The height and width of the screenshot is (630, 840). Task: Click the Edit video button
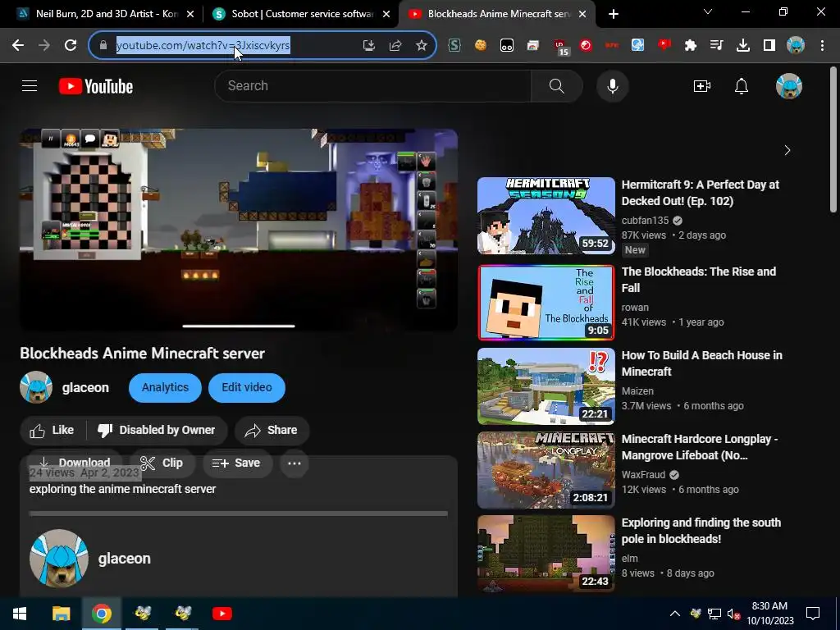[x=246, y=387]
